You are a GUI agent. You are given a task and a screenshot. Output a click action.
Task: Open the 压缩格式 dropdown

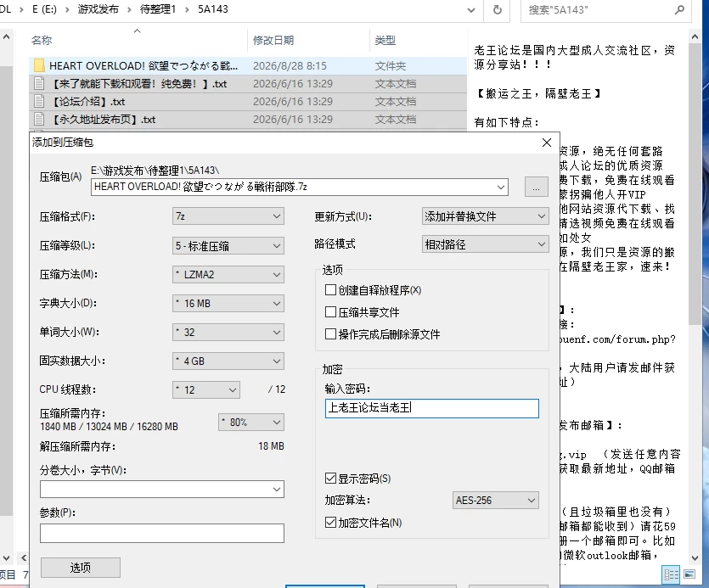coord(228,216)
